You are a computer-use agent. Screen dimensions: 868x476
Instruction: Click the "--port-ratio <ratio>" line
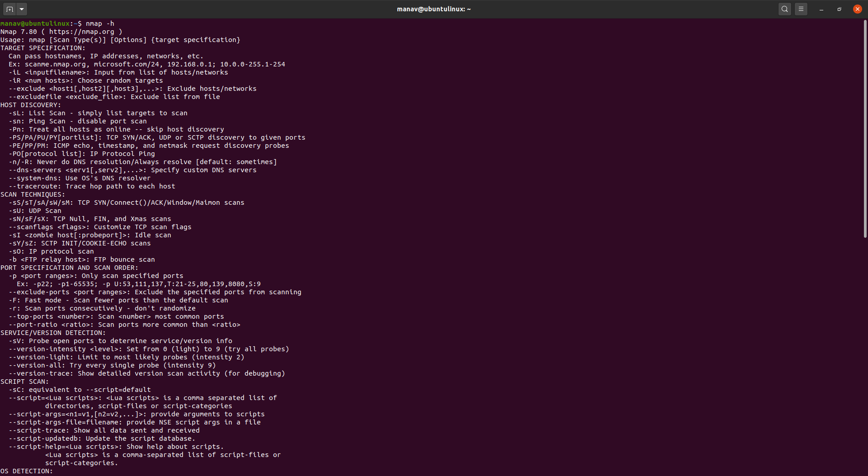coord(124,325)
